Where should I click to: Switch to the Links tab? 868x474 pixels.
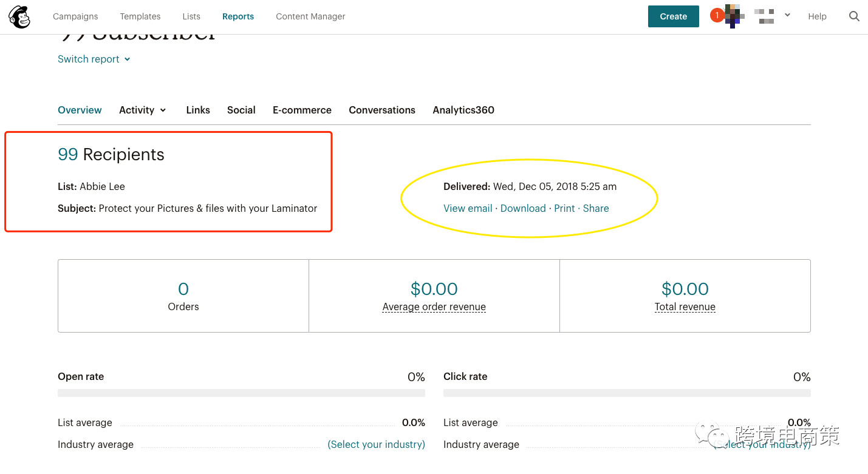click(x=198, y=110)
